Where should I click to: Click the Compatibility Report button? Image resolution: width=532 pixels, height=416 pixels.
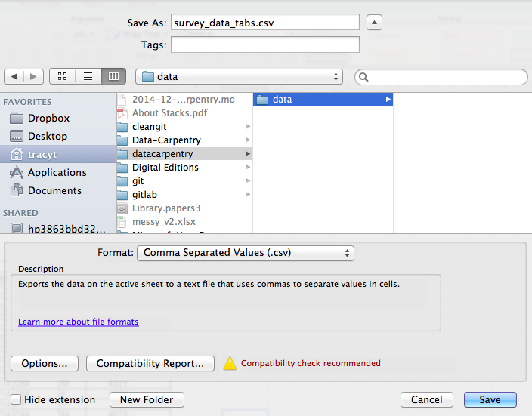pyautogui.click(x=150, y=363)
